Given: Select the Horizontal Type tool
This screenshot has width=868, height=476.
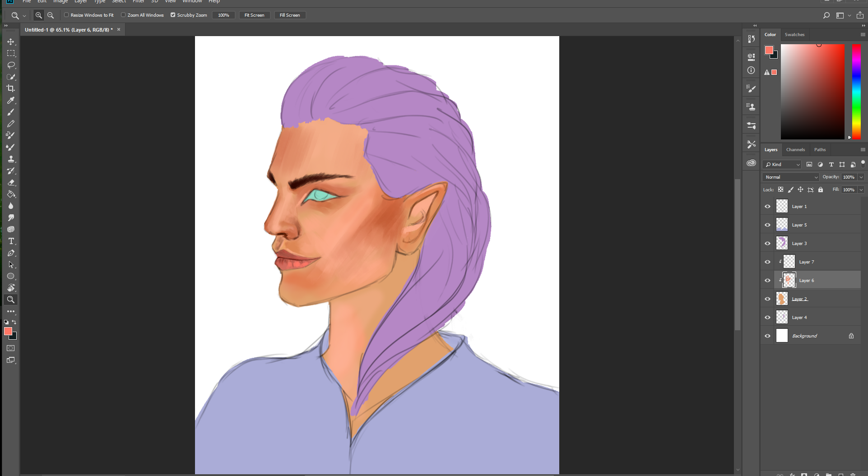Looking at the screenshot, I should [x=11, y=241].
